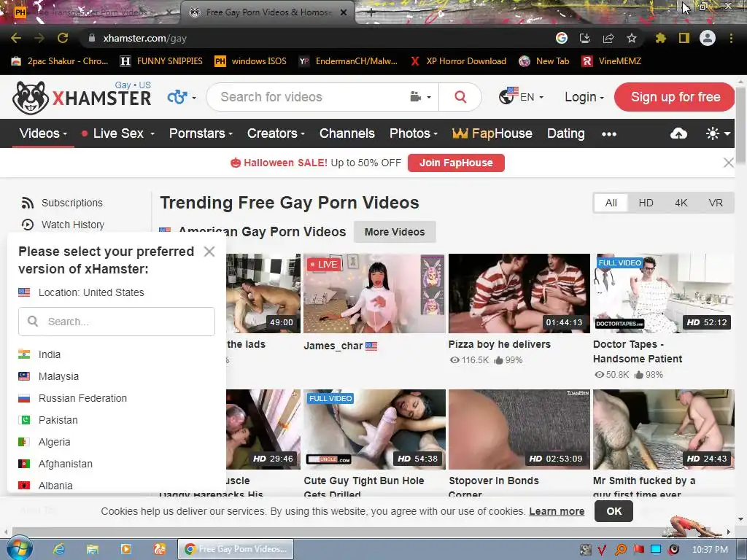The height and width of the screenshot is (560, 747).
Task: Click the xHamster logo
Action: click(82, 97)
